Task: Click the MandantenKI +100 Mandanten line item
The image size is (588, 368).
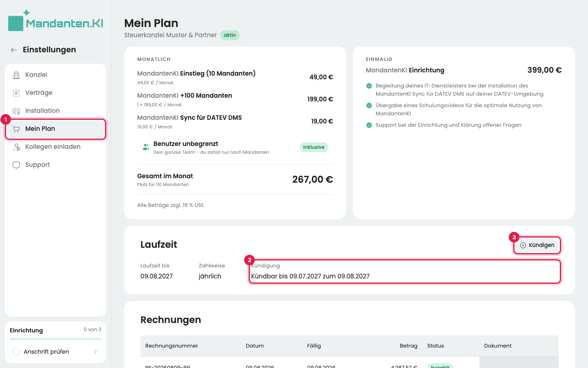Action: [235, 99]
